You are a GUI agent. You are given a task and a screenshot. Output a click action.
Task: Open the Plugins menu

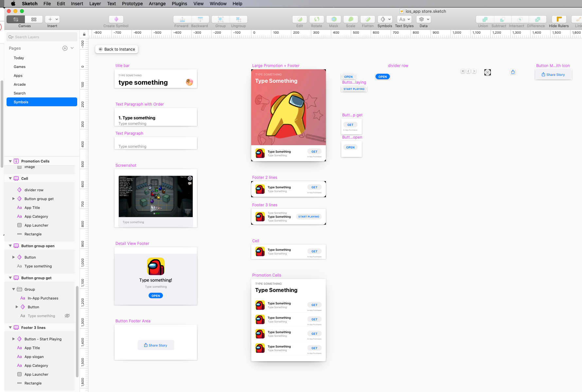pyautogui.click(x=180, y=4)
